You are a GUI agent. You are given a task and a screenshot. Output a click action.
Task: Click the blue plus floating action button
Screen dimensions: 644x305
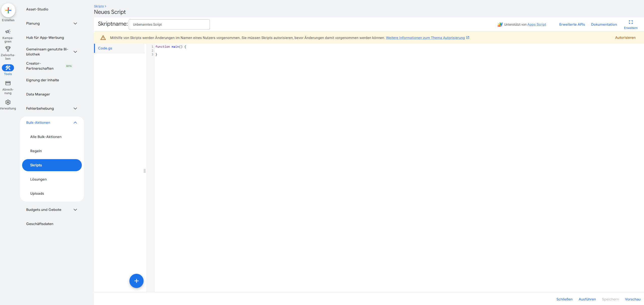coord(136,281)
